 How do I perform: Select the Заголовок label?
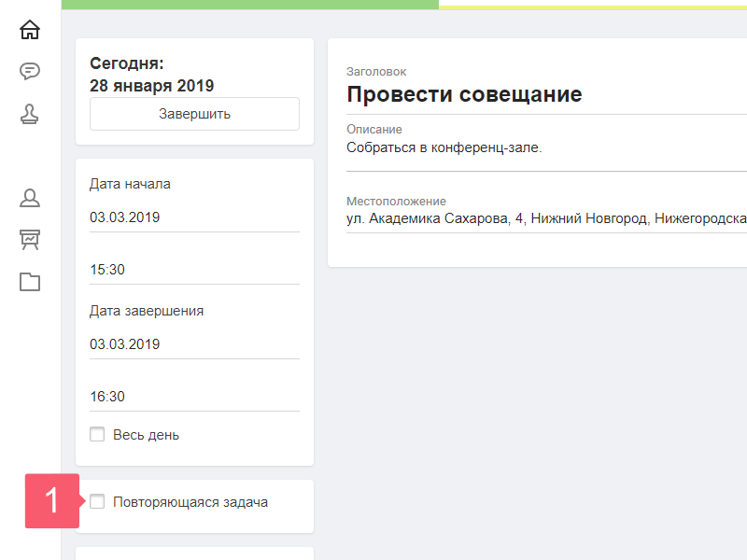pos(376,72)
